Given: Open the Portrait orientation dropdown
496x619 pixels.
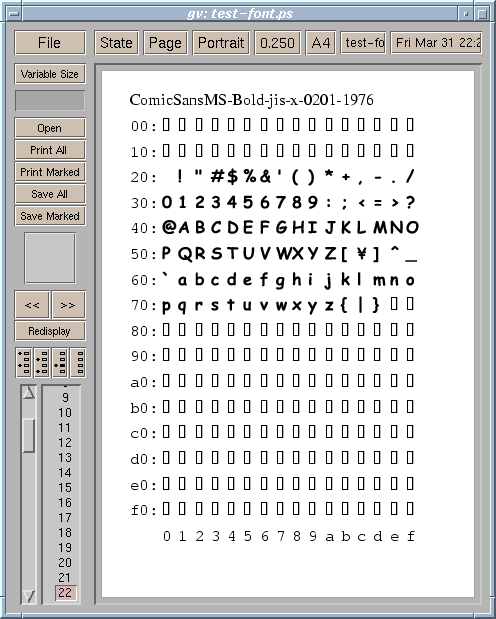Looking at the screenshot, I should pyautogui.click(x=221, y=43).
